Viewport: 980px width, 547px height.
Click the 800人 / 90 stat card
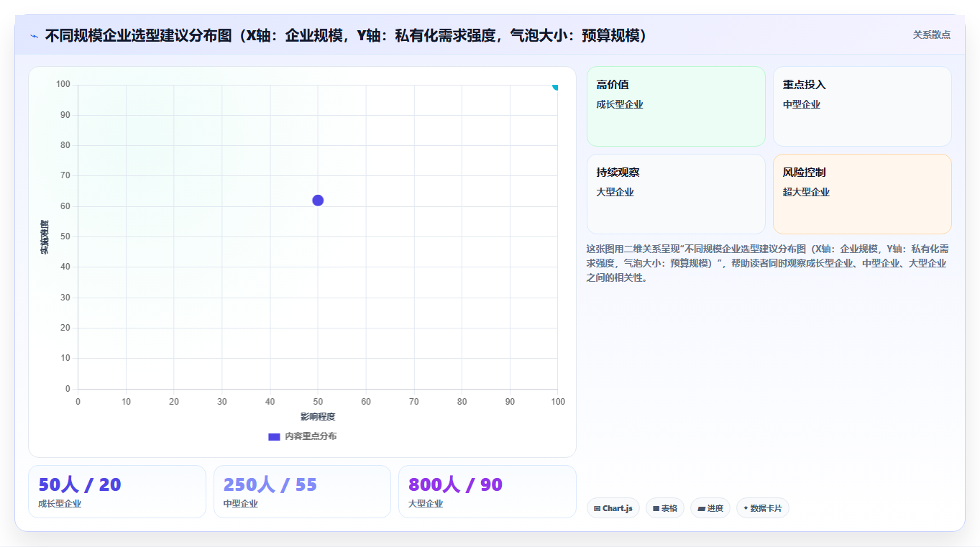coord(487,492)
